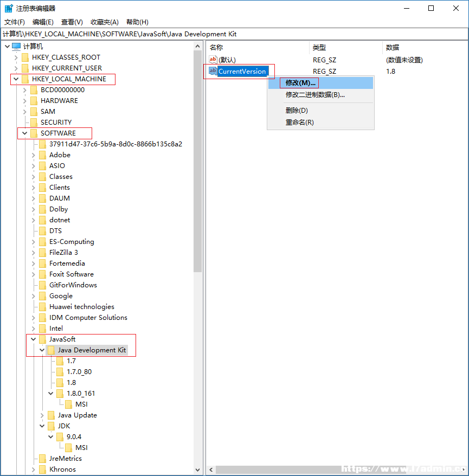Click the 数据 column header
The image size is (469, 476).
pyautogui.click(x=425, y=47)
